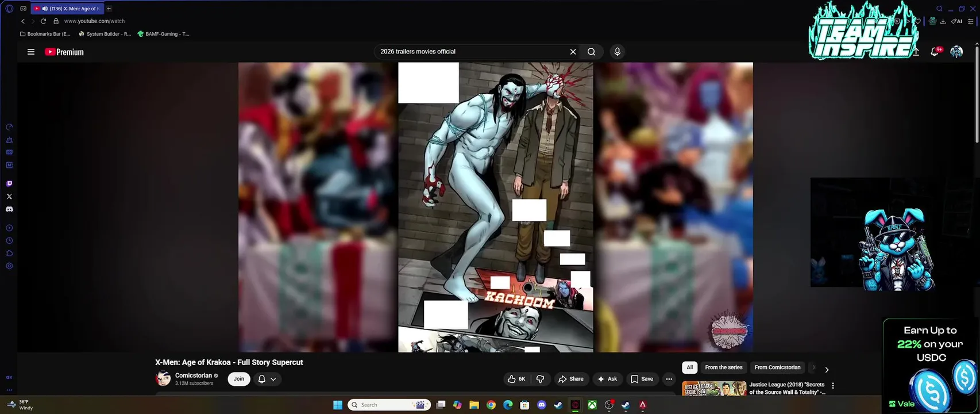Open X (Twitter) in the sidebar
Screen dimensions: 980x414
[x=9, y=197]
